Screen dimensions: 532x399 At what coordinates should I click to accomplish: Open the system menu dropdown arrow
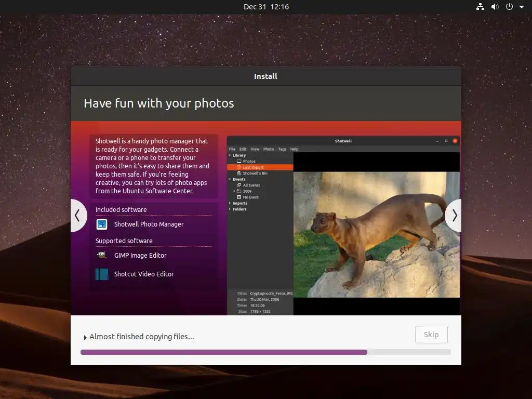coord(522,7)
